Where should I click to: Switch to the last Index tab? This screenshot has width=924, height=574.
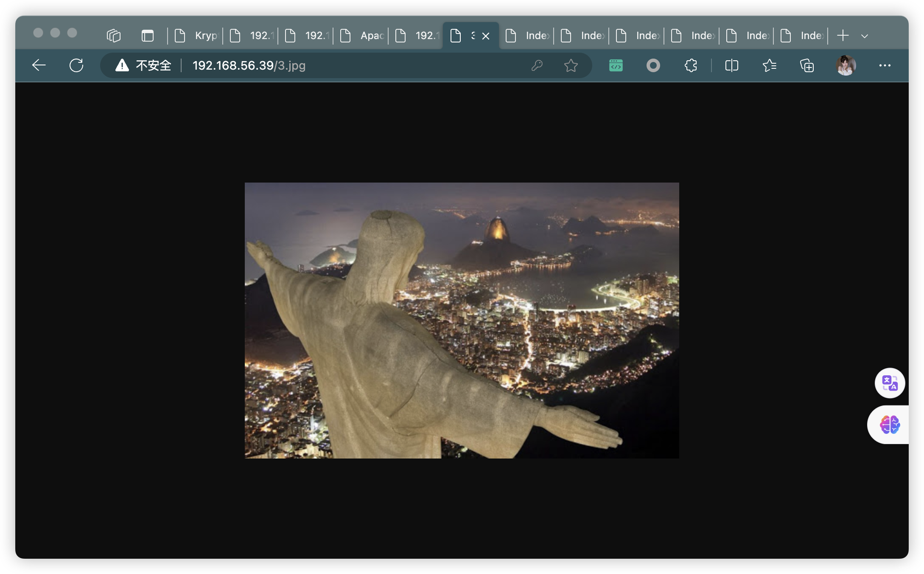pyautogui.click(x=801, y=36)
